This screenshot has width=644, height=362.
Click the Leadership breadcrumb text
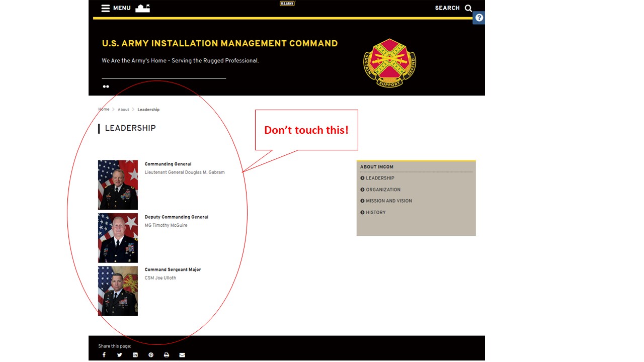point(148,110)
